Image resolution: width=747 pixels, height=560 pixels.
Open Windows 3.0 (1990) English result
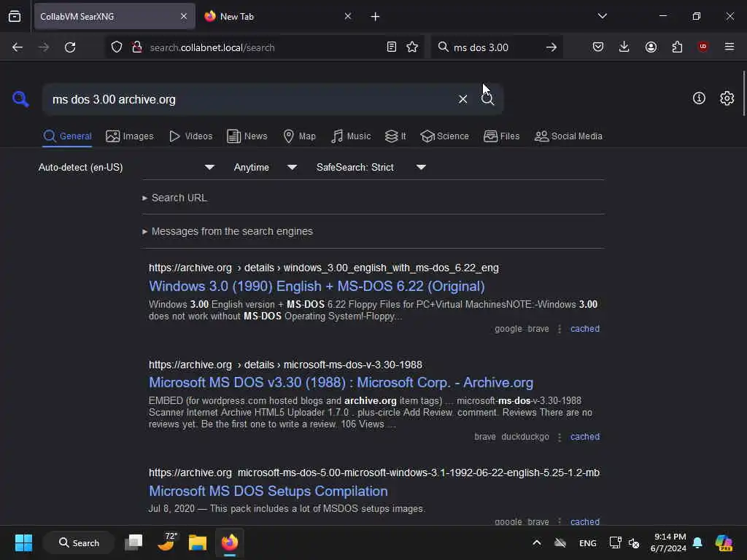coord(317,286)
